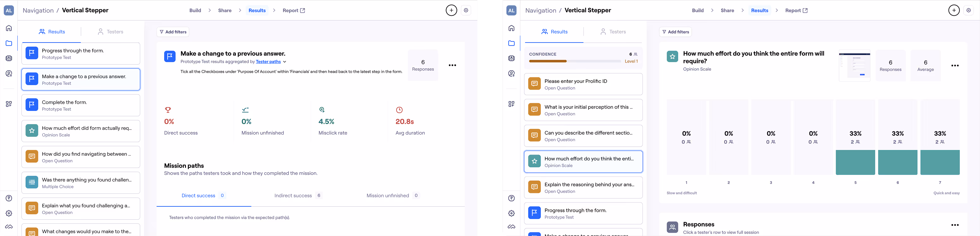Select 'Explain what you found challenging' block
Screen dimensions: 980x236
81,209
